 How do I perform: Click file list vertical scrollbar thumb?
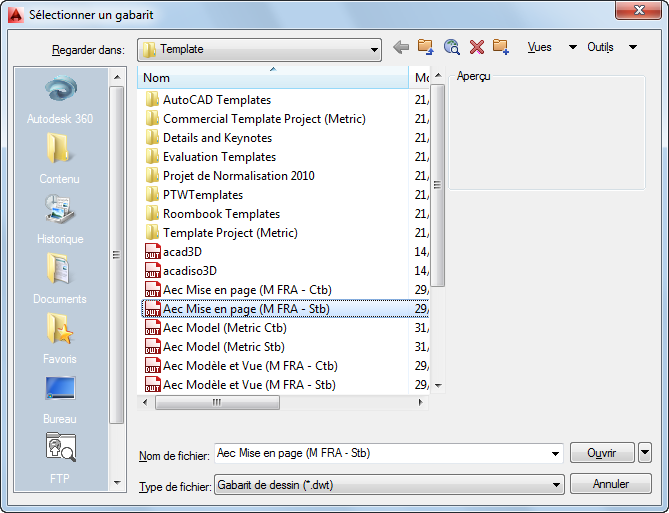coord(438,185)
